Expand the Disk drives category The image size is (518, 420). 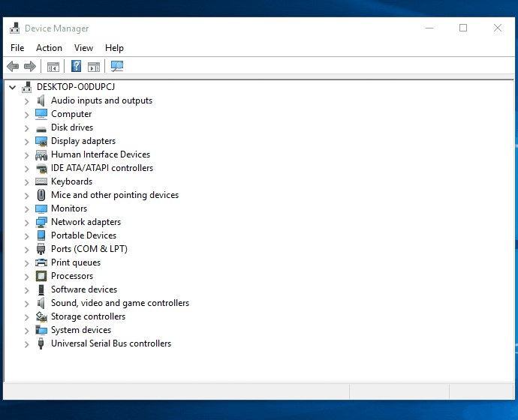click(x=26, y=127)
